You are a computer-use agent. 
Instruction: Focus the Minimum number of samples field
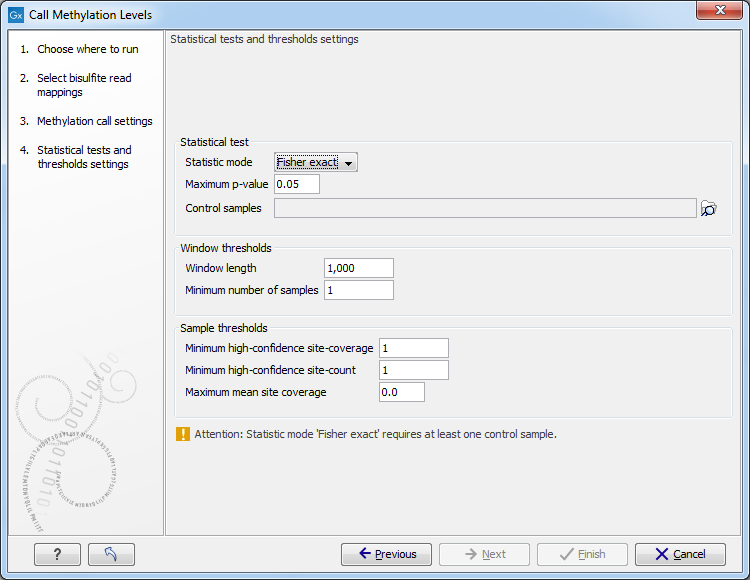point(359,290)
